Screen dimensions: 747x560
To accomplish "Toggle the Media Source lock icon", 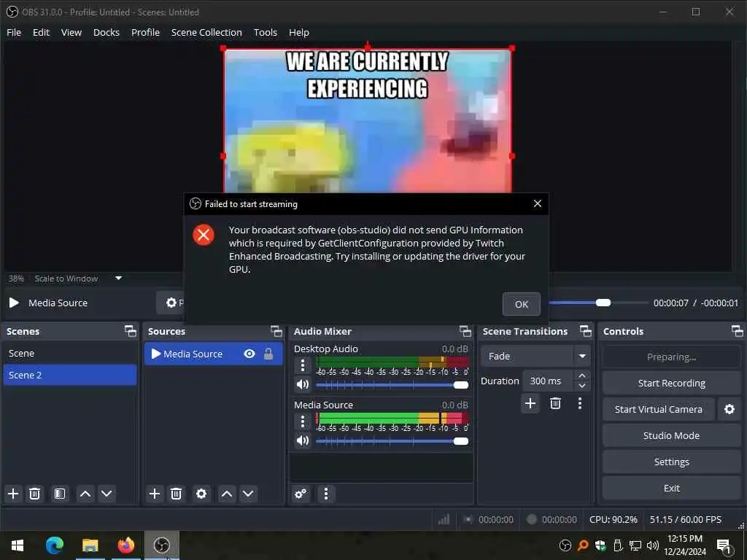I will (268, 354).
